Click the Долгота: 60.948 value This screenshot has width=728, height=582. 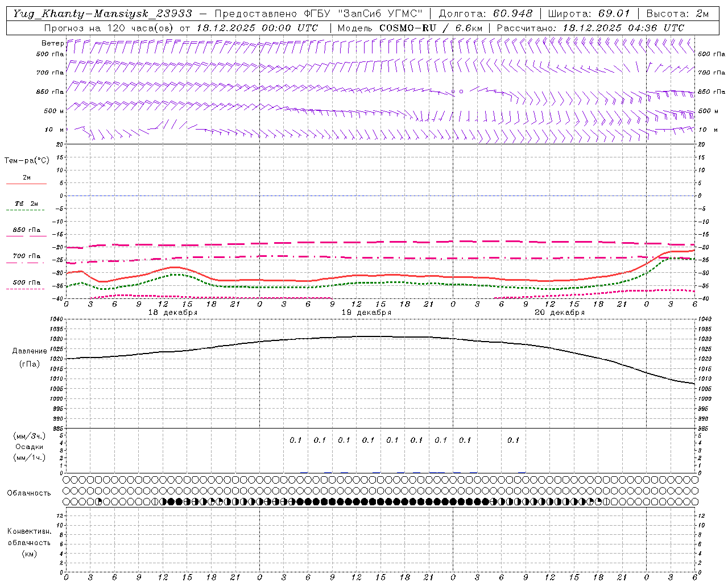pyautogui.click(x=486, y=14)
